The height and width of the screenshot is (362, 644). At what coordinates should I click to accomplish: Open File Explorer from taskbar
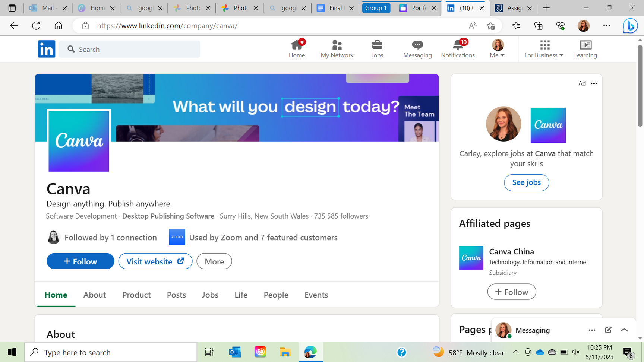285,352
